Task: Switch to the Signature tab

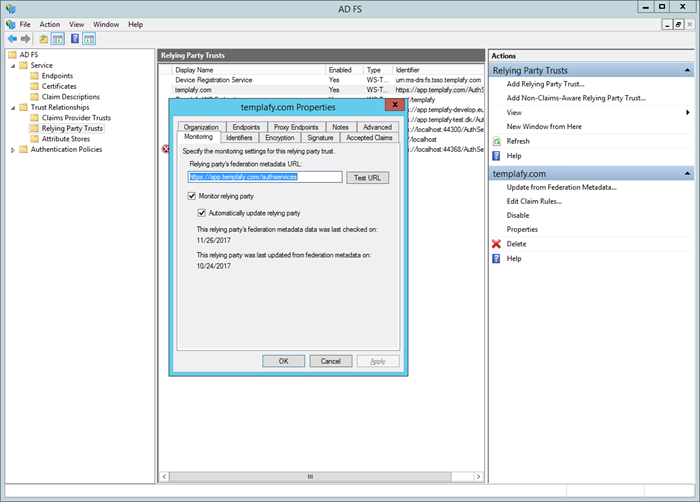Action: 321,138
